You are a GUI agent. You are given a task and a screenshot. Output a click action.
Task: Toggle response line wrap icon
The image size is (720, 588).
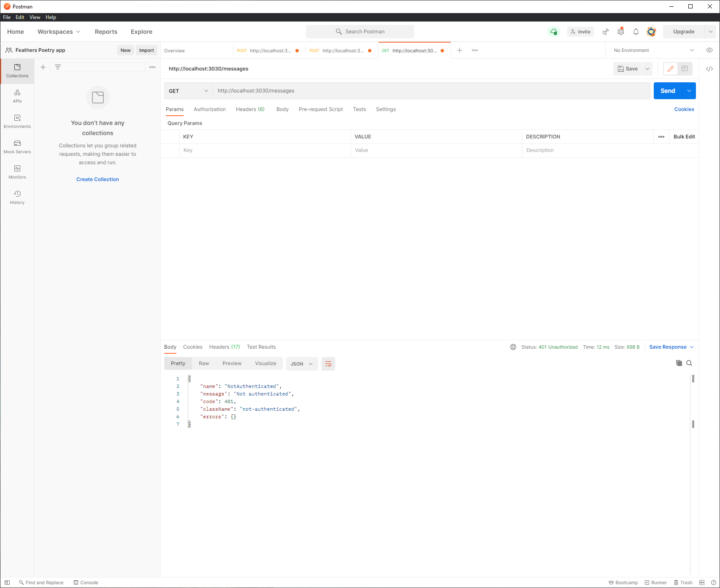point(328,364)
